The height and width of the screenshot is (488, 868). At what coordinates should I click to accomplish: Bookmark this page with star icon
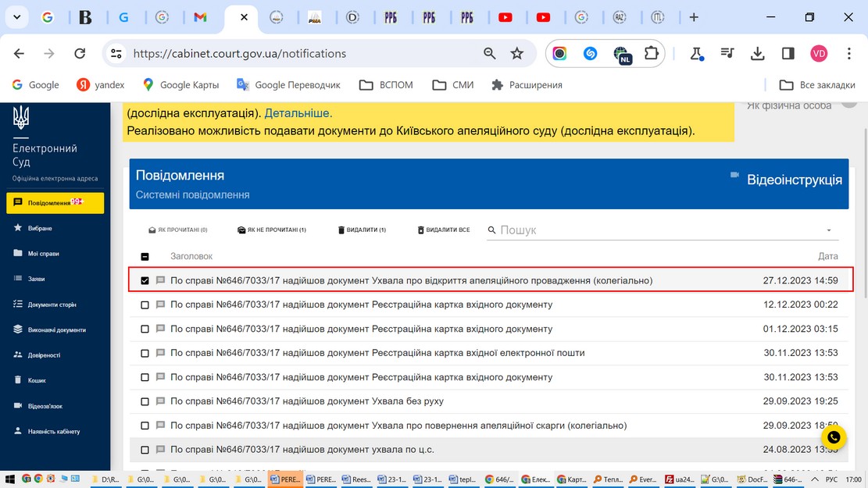click(517, 54)
